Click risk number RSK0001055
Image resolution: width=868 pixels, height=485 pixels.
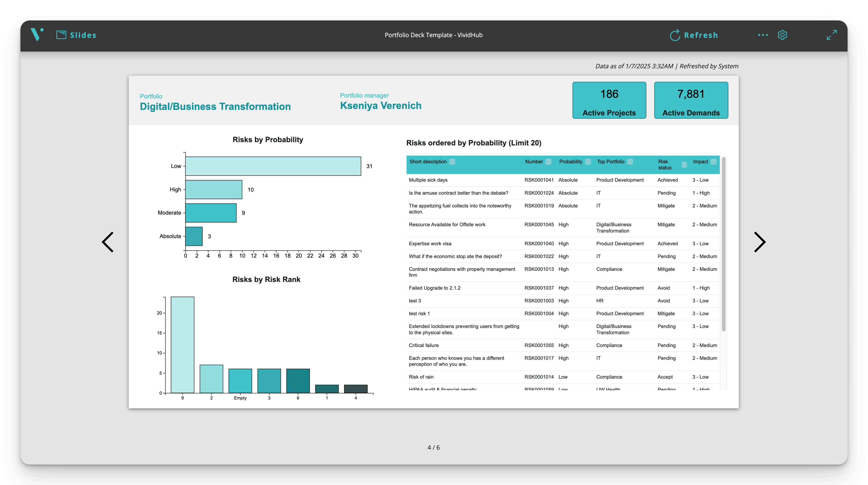[539, 345]
